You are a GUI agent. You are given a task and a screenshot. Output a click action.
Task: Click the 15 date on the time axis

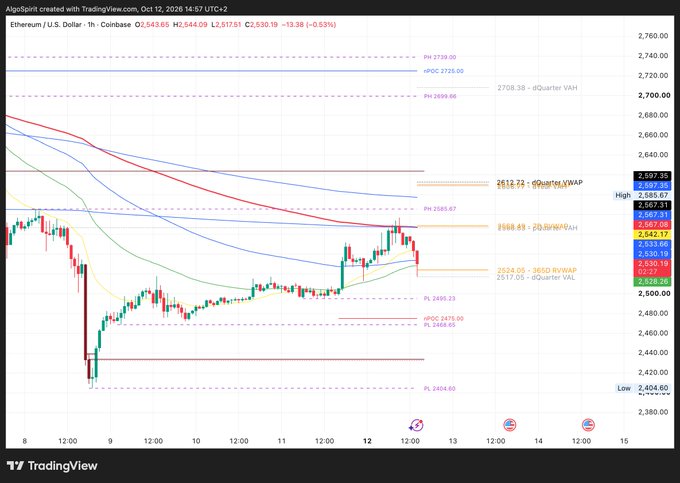(624, 441)
